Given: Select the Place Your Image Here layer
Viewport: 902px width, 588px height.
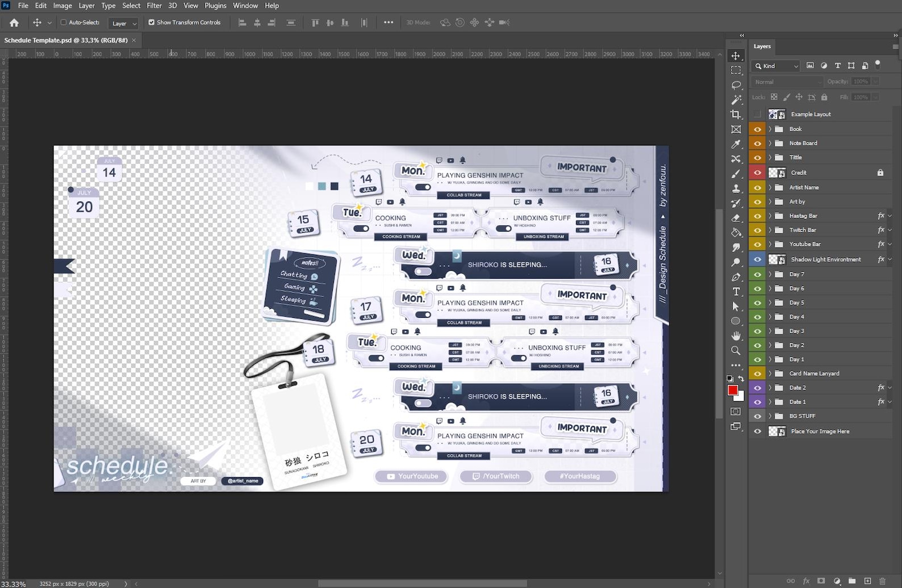Looking at the screenshot, I should click(x=820, y=431).
